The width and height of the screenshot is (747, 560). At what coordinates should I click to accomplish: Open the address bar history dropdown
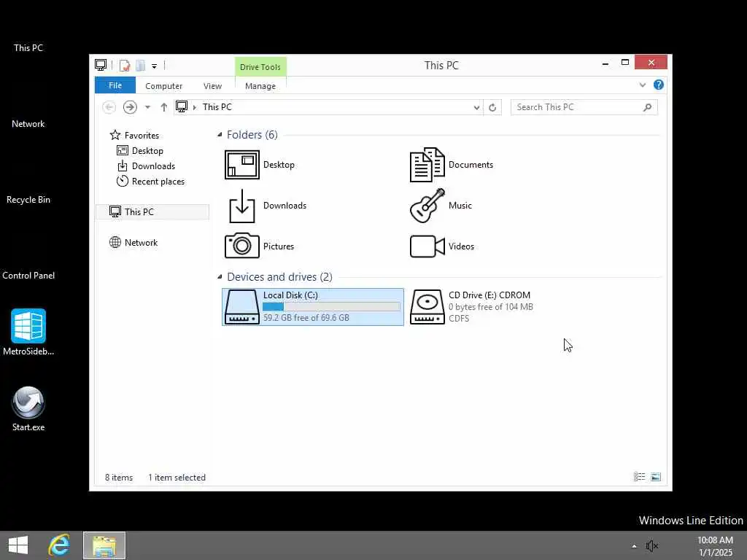pyautogui.click(x=476, y=108)
